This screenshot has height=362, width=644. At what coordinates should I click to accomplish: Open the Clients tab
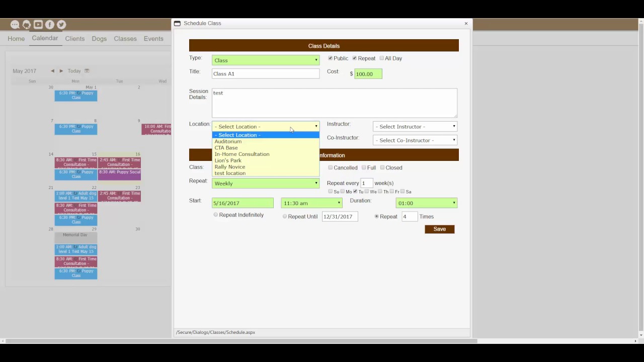pyautogui.click(x=75, y=39)
